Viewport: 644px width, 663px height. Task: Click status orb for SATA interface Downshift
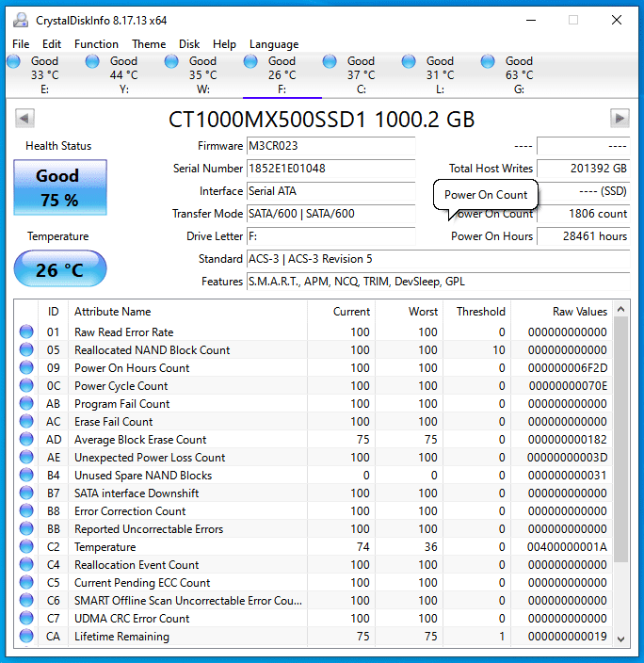tap(26, 493)
